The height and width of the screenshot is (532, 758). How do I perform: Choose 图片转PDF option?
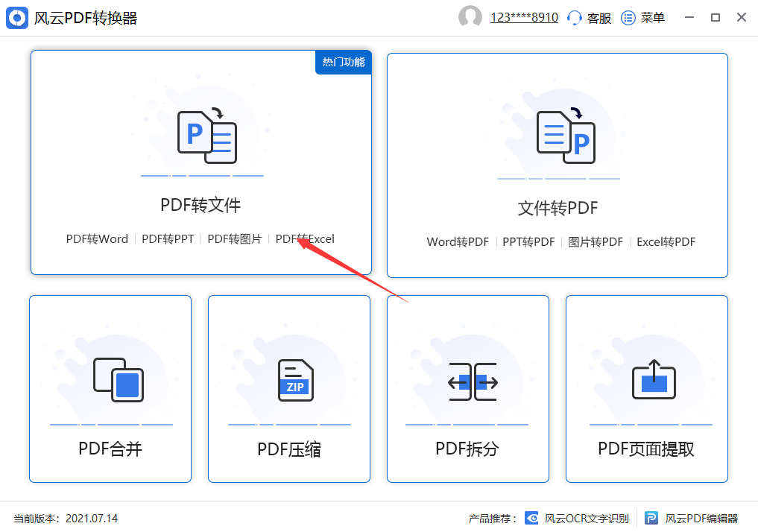pyautogui.click(x=596, y=242)
